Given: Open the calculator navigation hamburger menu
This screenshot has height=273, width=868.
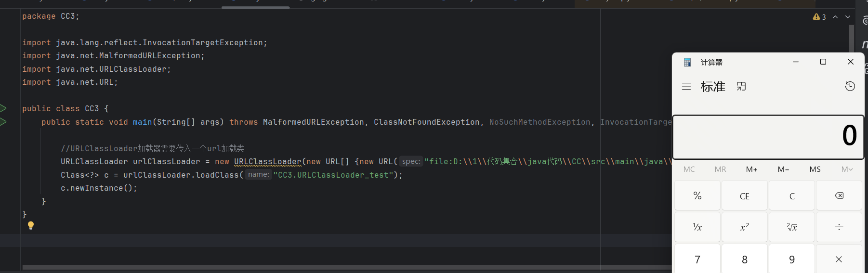Looking at the screenshot, I should pyautogui.click(x=686, y=87).
